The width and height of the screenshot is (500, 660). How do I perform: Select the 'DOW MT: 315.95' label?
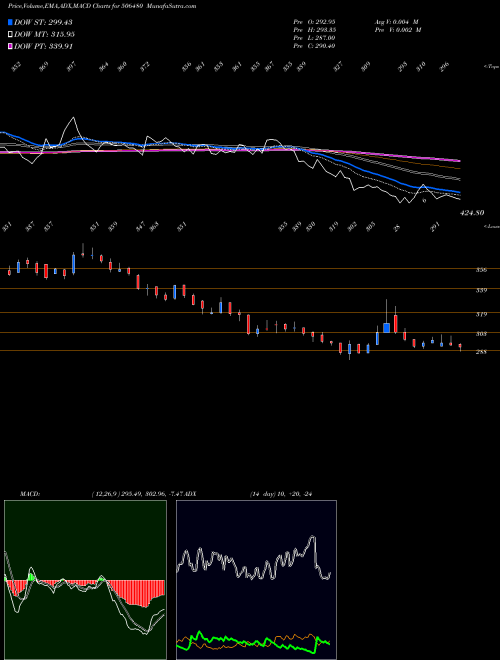pyautogui.click(x=44, y=34)
